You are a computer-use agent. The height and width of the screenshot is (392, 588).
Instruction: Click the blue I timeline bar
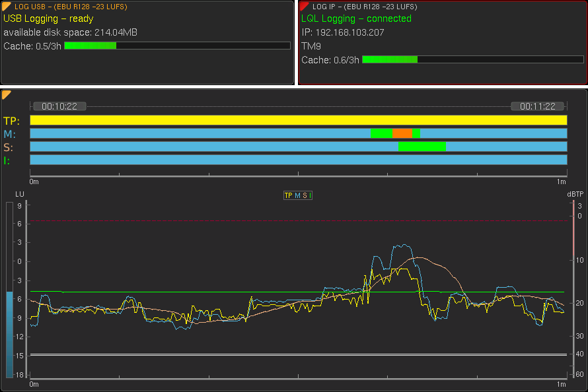click(x=299, y=160)
